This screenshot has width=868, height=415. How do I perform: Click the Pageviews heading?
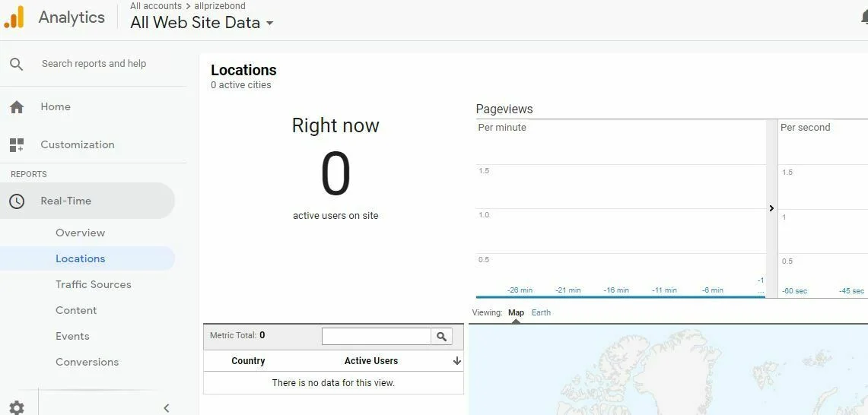(504, 109)
